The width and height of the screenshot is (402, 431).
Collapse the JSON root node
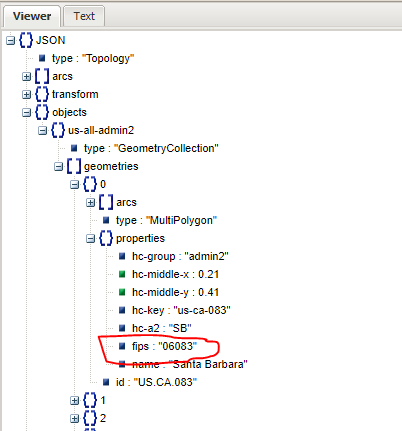tap(11, 41)
